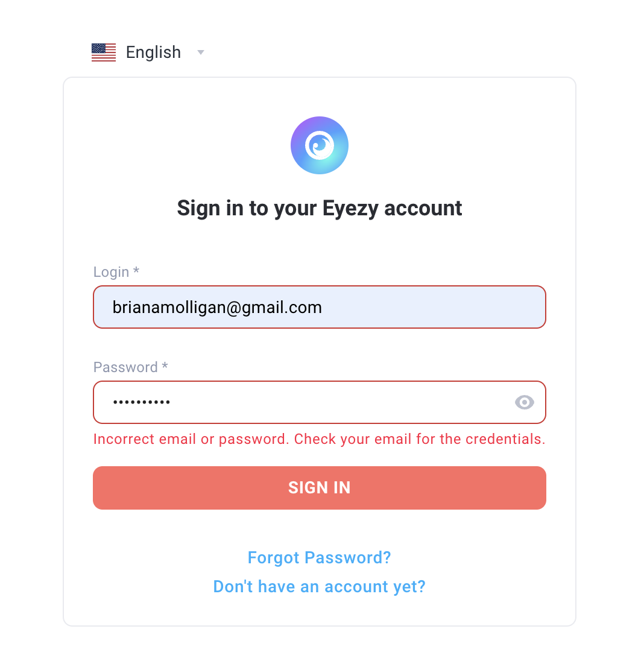The height and width of the screenshot is (661, 644).
Task: Open the Forgot Password? link
Action: (320, 558)
